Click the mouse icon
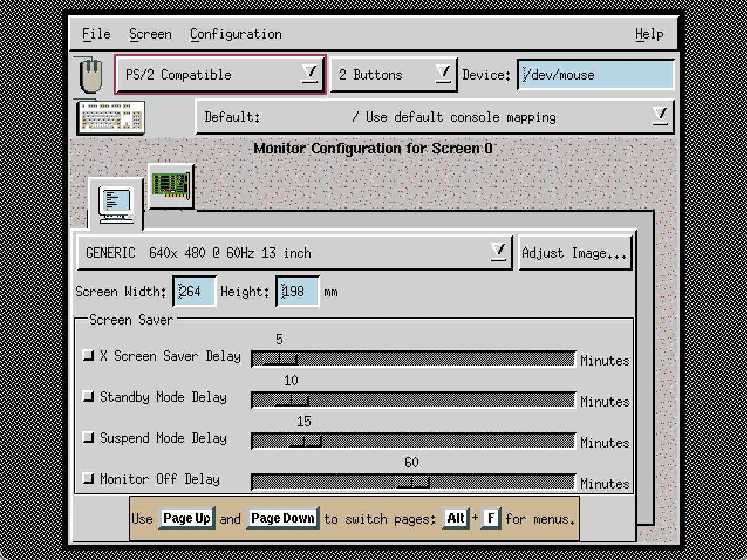This screenshot has width=747, height=560. tap(90, 75)
